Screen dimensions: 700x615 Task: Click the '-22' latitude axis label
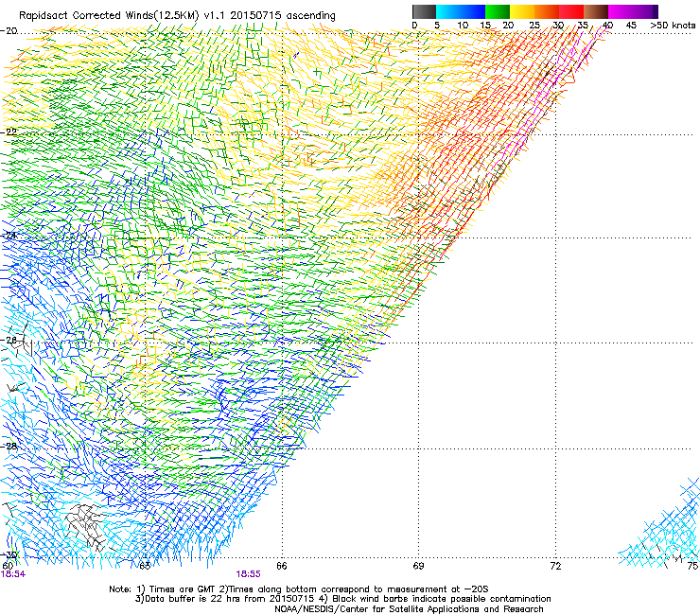coord(9,132)
